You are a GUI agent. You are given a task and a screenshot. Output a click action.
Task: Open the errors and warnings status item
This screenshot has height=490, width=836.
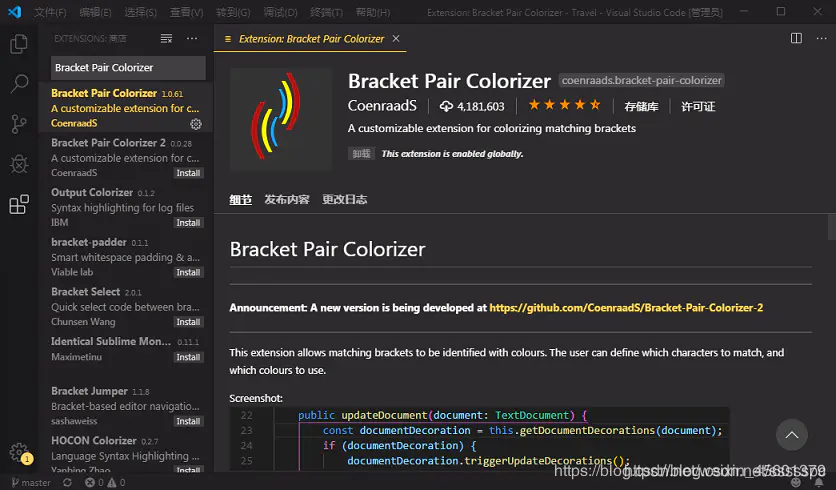105,483
